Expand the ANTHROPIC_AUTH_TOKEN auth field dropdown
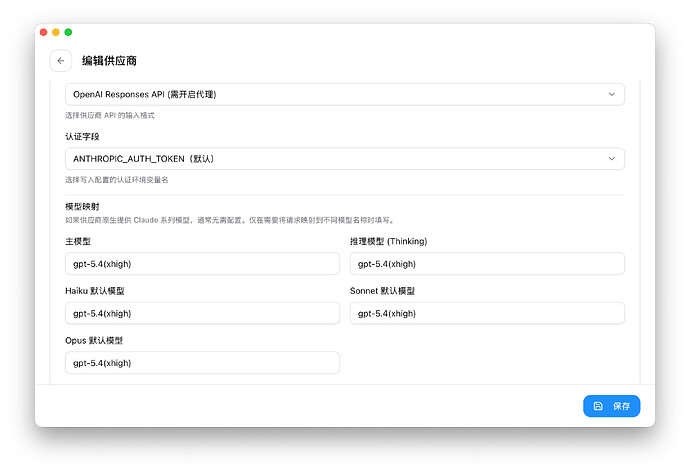 tap(345, 159)
